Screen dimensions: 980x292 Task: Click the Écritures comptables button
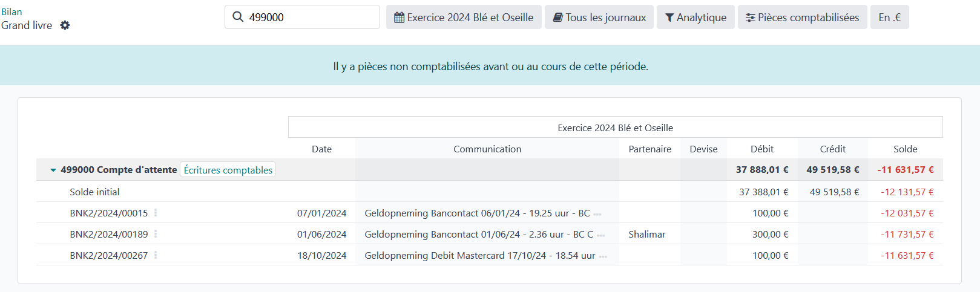click(x=228, y=170)
